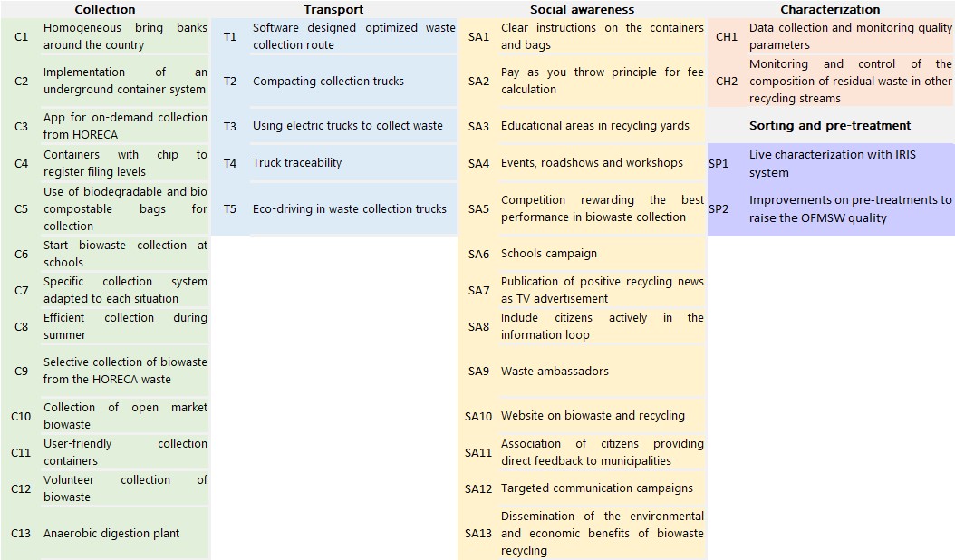Image resolution: width=955 pixels, height=560 pixels.
Task: Select the C13 Anaerobic digestion plant cell
Action: click(111, 534)
